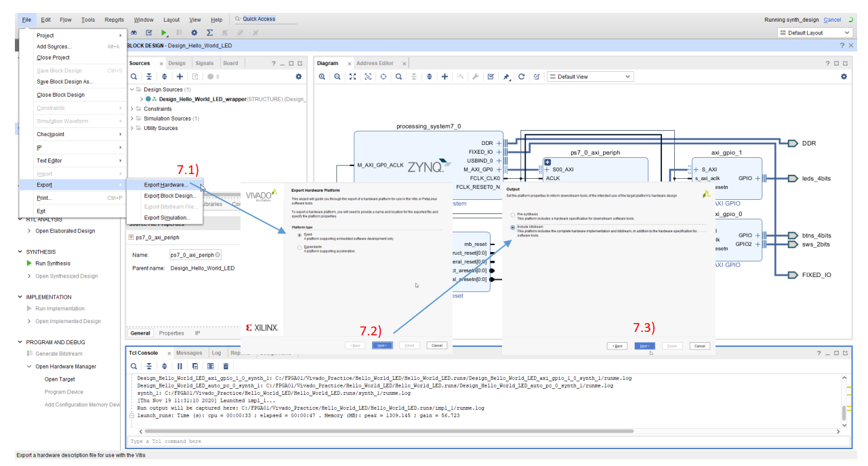The image size is (868, 466).
Task: Open the Default View dropdown in Diagram
Action: pyautogui.click(x=590, y=77)
